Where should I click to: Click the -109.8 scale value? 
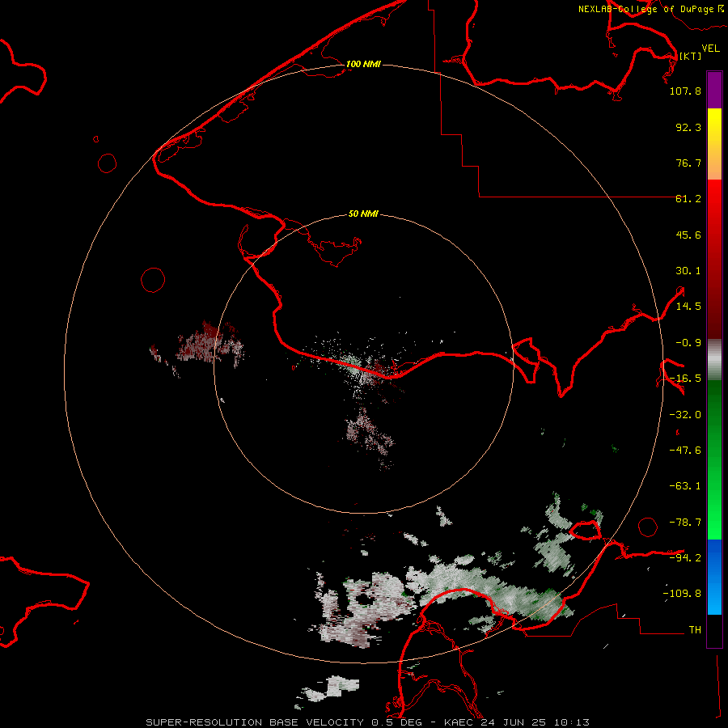pyautogui.click(x=682, y=594)
